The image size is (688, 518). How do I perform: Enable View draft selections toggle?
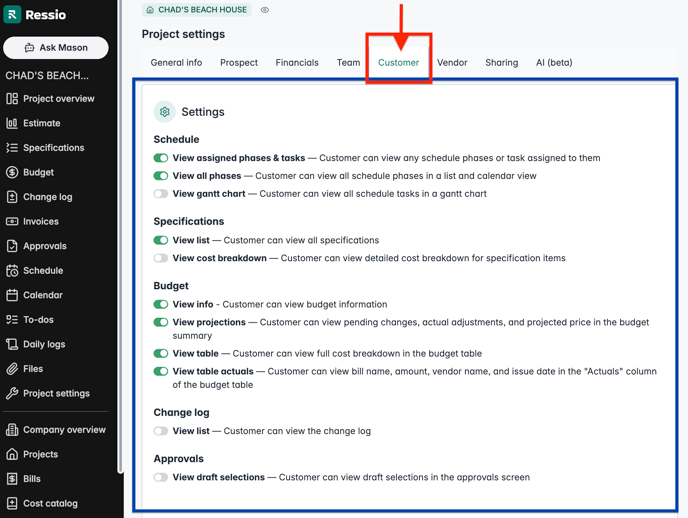tap(161, 478)
